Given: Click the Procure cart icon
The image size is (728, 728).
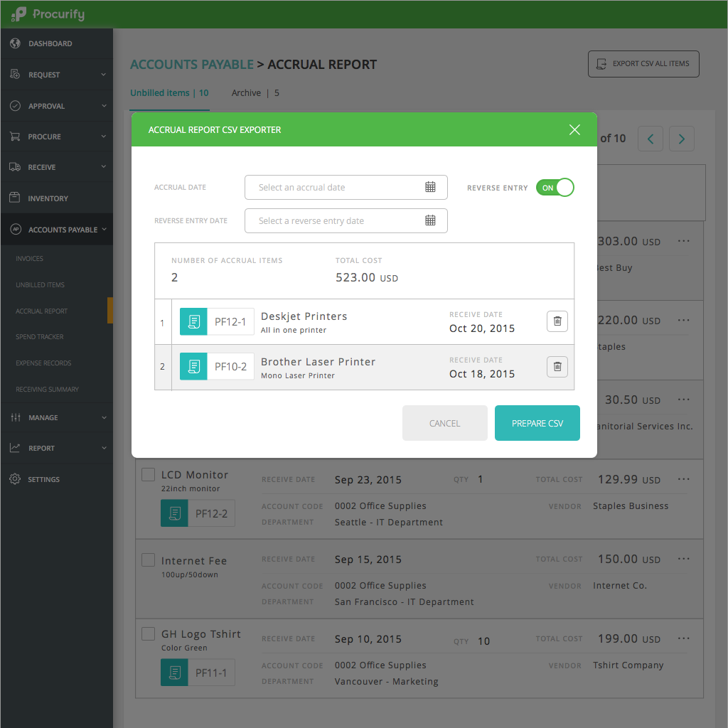Looking at the screenshot, I should (15, 136).
